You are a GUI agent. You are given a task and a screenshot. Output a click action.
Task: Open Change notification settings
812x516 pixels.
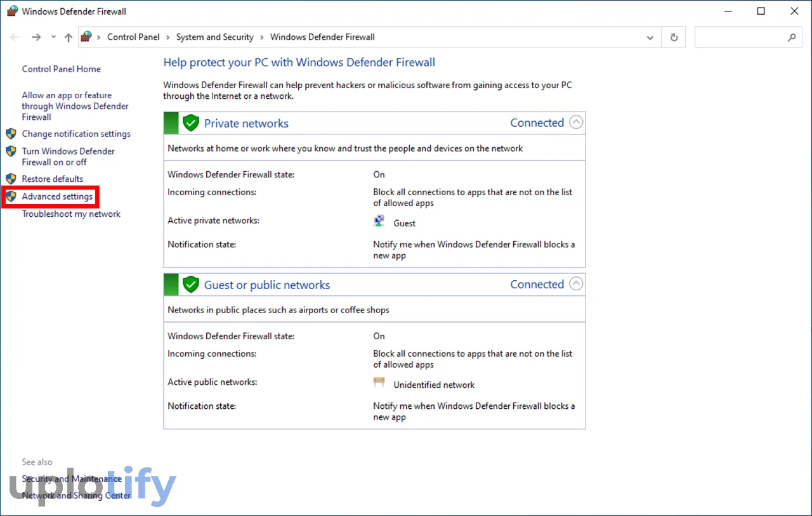pos(76,134)
